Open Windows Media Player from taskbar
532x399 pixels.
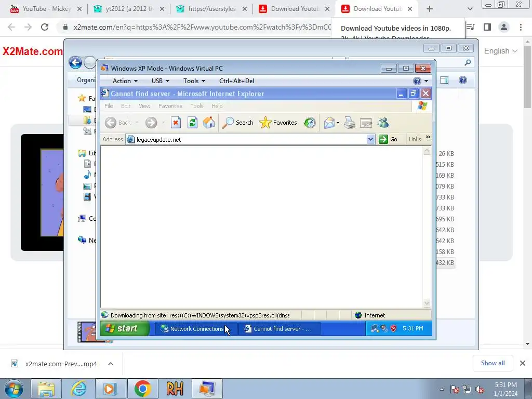pos(110,389)
